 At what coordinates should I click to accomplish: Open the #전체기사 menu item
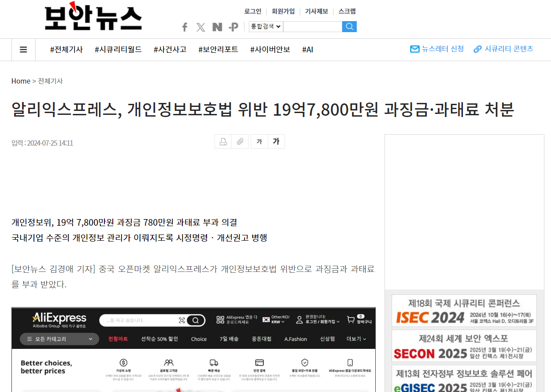67,50
